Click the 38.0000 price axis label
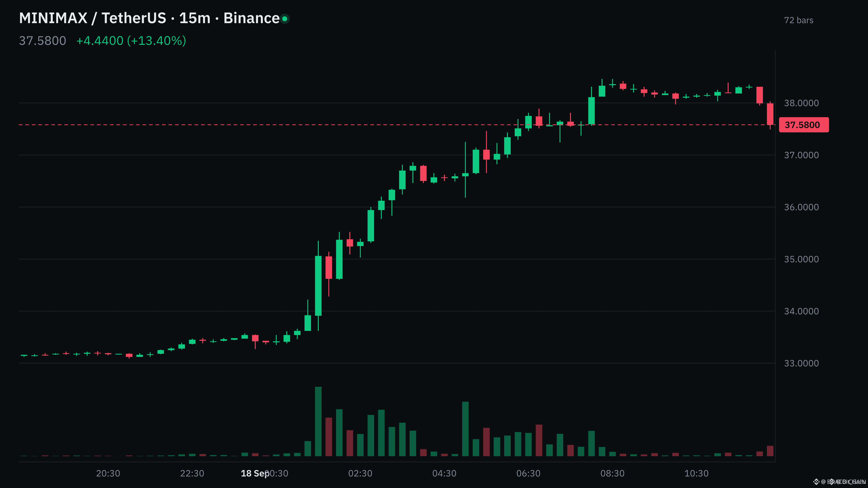 801,103
